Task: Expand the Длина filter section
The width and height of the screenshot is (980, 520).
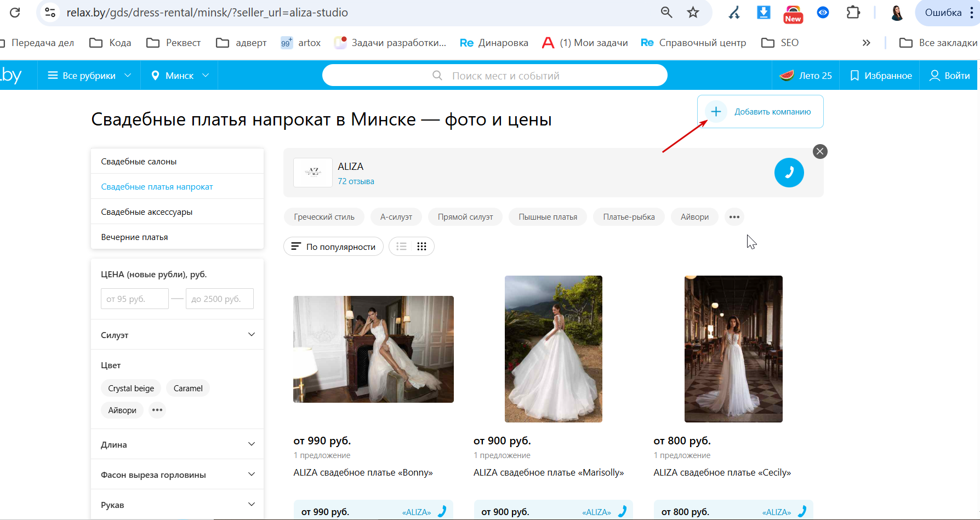Action: (177, 444)
